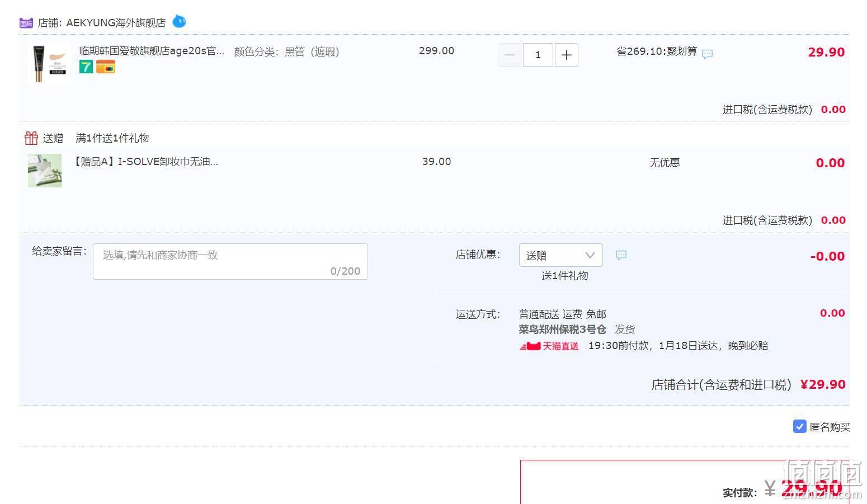
Task: Open the age20s concealer product thumbnail
Action: pos(49,64)
